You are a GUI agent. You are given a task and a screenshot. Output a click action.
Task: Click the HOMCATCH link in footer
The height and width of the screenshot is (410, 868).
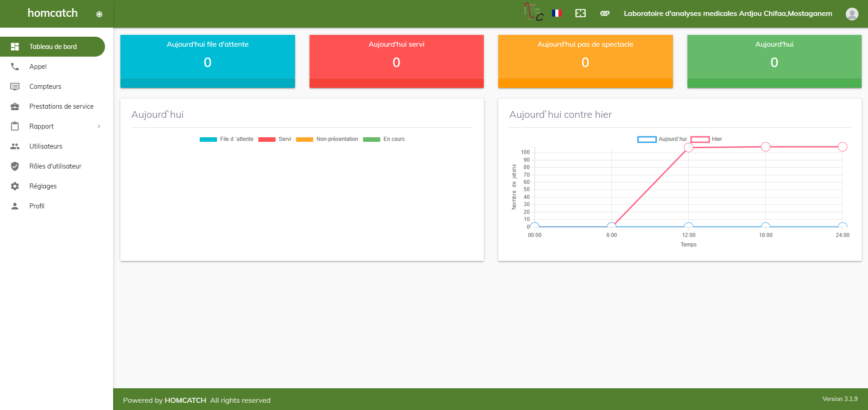(x=186, y=400)
